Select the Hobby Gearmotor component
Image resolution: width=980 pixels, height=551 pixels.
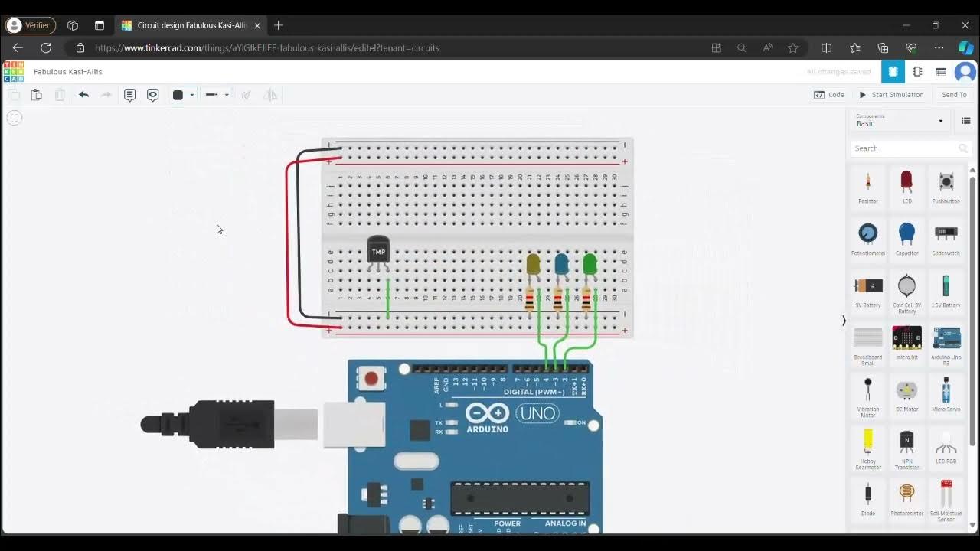click(867, 448)
